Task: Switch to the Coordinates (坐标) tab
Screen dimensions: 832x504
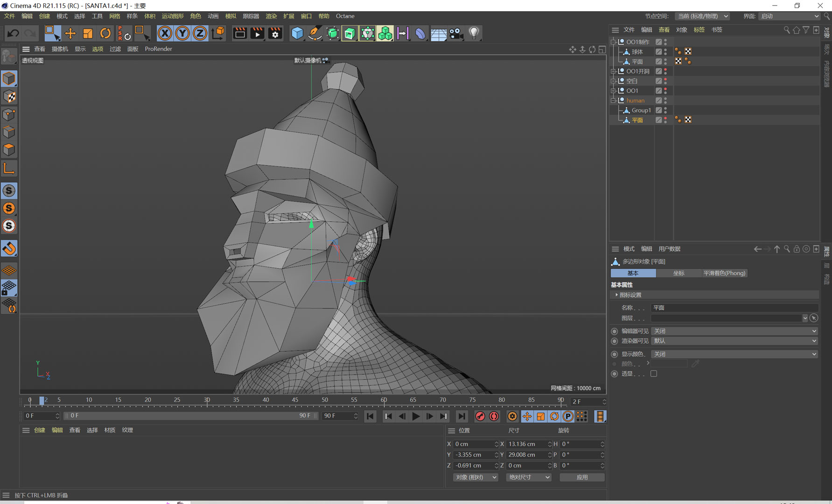Action: tap(678, 273)
